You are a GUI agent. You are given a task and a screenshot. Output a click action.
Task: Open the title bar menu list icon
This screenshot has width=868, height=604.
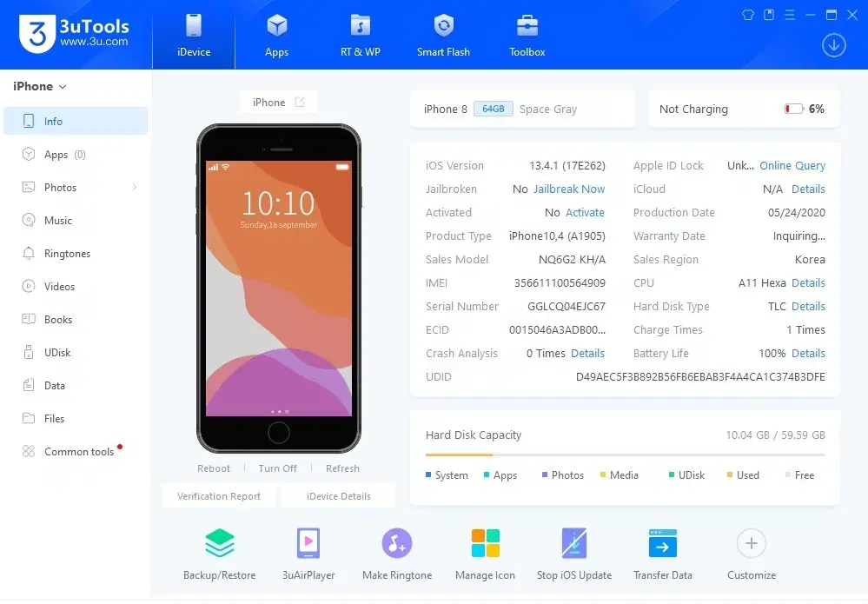[x=790, y=15]
